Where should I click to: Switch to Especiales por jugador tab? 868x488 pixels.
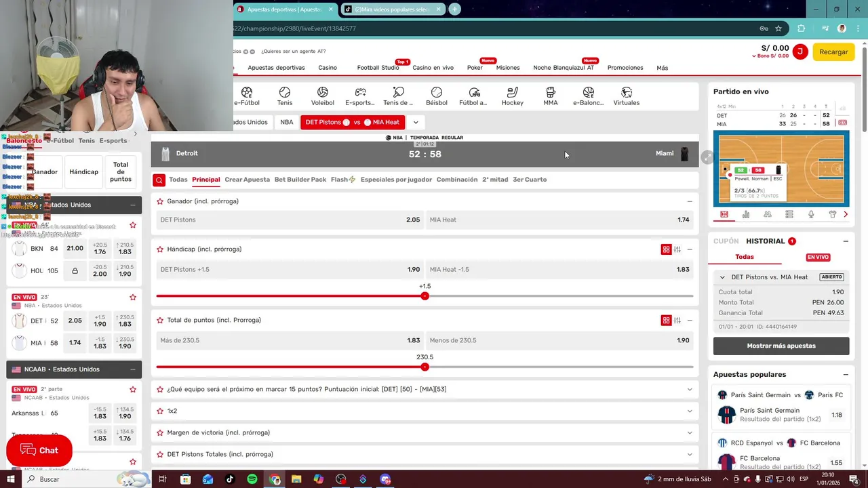pyautogui.click(x=397, y=180)
